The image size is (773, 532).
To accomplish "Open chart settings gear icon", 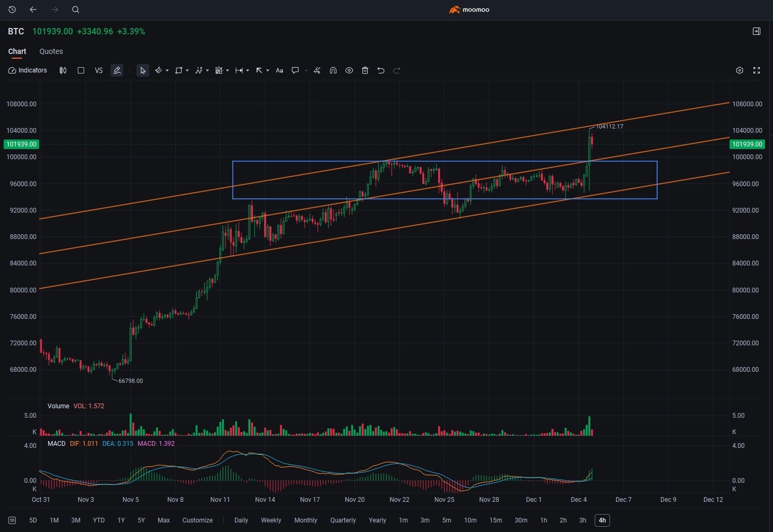I will pyautogui.click(x=740, y=70).
